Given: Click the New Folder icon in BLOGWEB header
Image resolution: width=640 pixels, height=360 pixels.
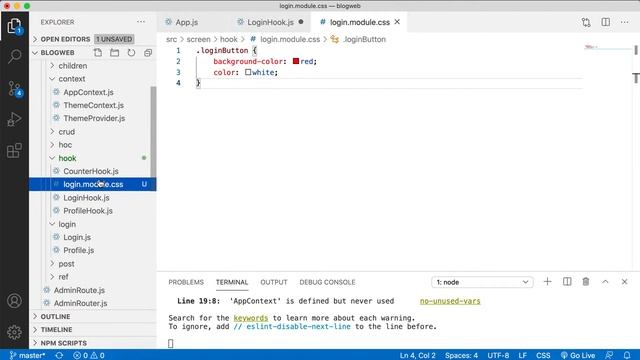Looking at the screenshot, I should 115,53.
